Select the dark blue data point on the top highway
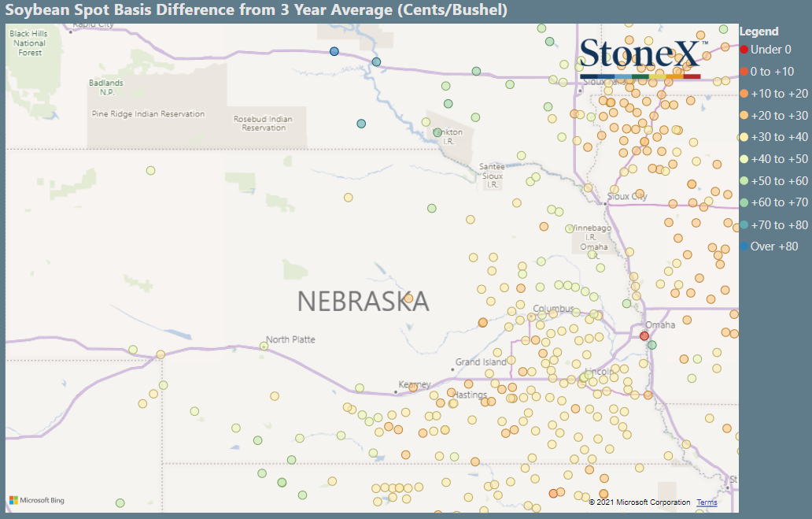This screenshot has height=519, width=812. pyautogui.click(x=334, y=51)
